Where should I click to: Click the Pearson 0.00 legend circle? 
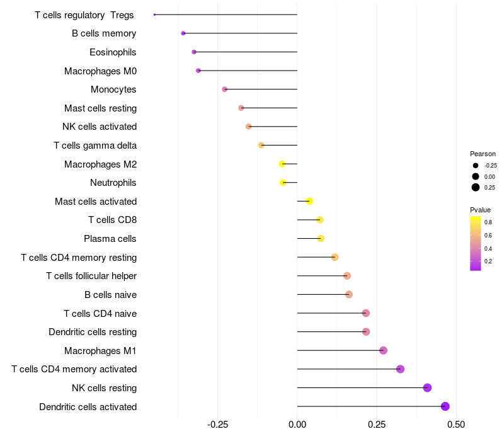pos(476,176)
